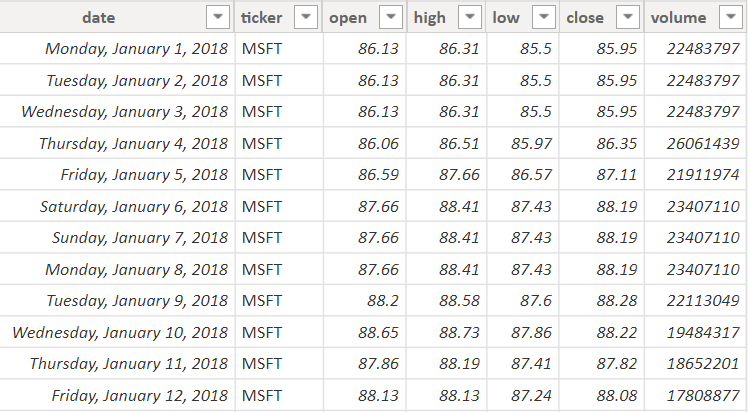
Task: Click close value 88.28
Action: [616, 300]
